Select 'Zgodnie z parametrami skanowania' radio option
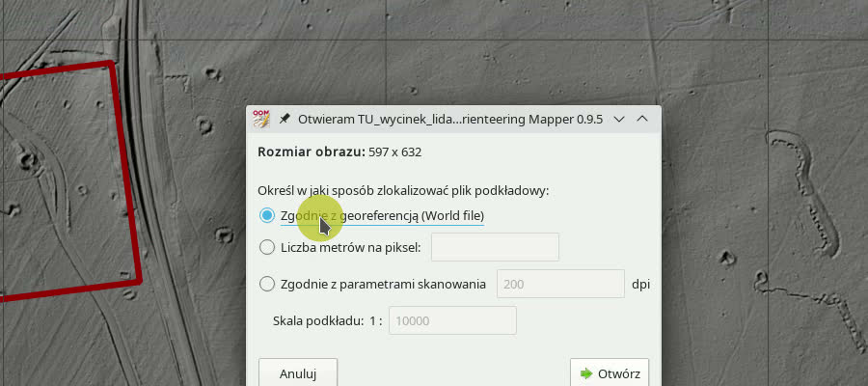868x386 pixels. (x=267, y=284)
